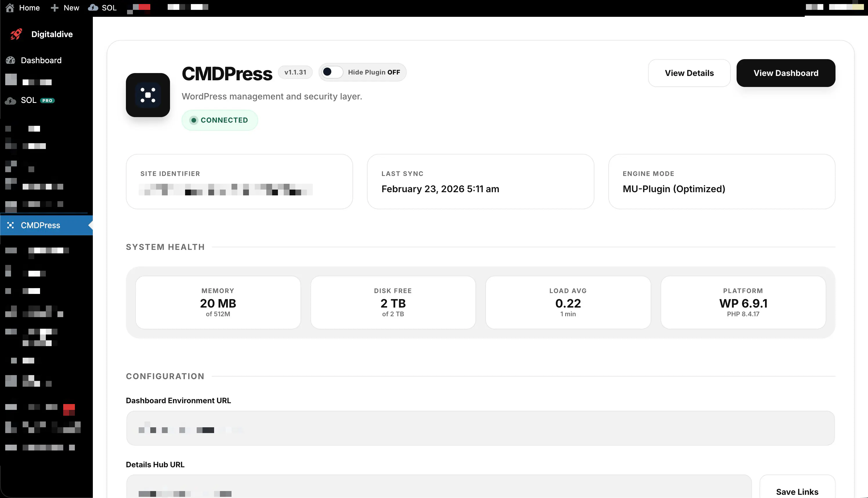
Task: Click the View Dashboard button
Action: point(786,73)
